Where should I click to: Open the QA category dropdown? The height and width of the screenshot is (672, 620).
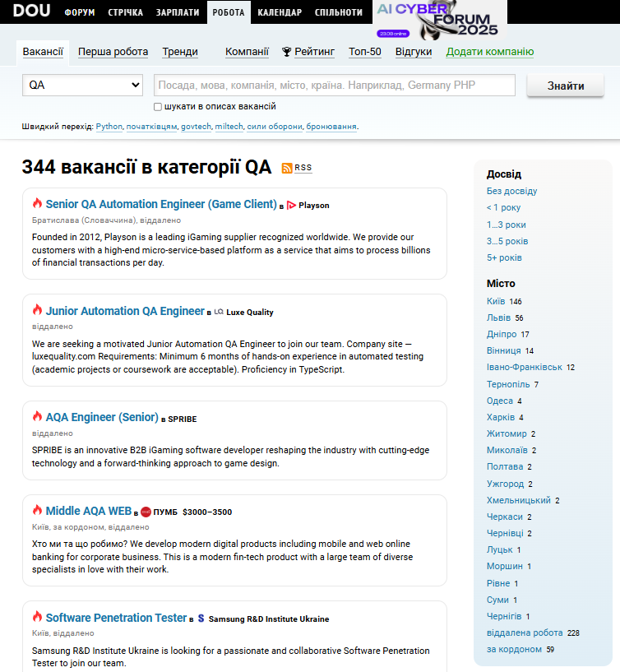pyautogui.click(x=85, y=86)
